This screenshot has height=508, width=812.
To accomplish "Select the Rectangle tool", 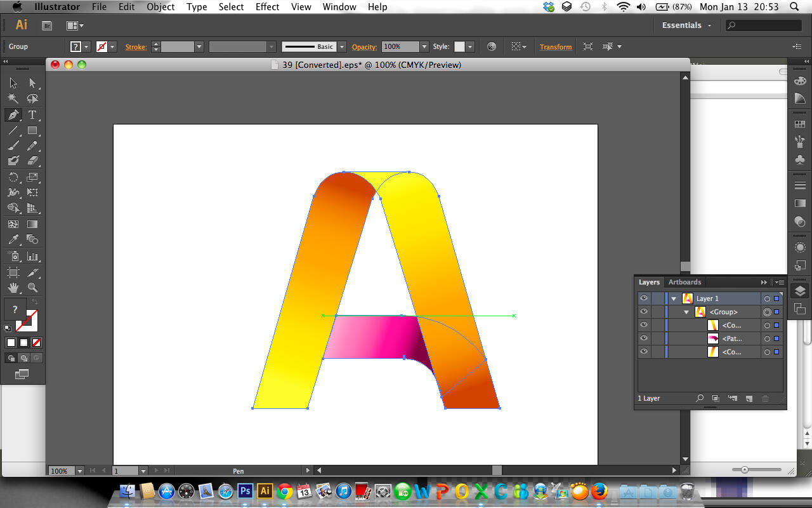I will (x=32, y=131).
